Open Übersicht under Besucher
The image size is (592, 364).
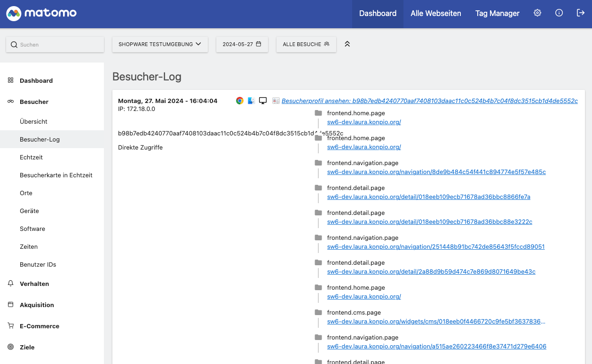[x=33, y=121]
